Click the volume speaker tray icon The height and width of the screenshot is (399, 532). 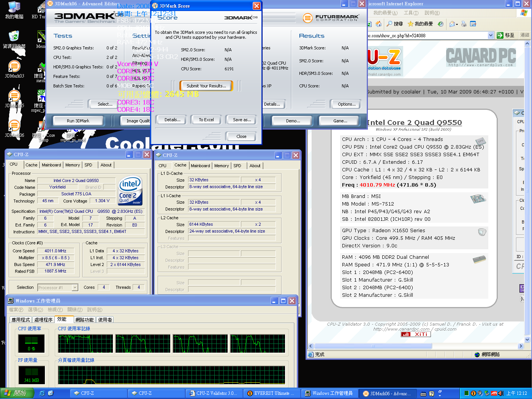501,393
